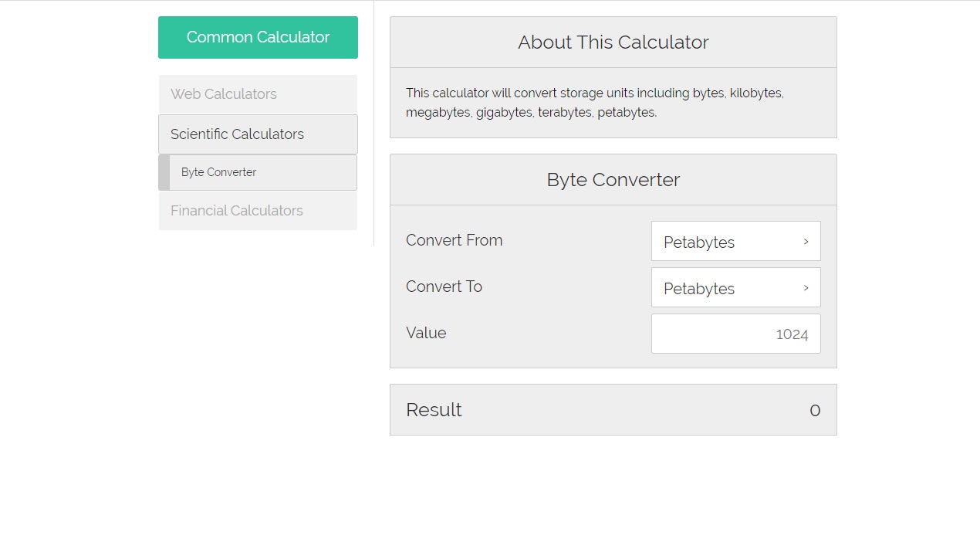Image resolution: width=980 pixels, height=556 pixels.
Task: Click the About This Calculator header
Action: pyautogui.click(x=613, y=42)
